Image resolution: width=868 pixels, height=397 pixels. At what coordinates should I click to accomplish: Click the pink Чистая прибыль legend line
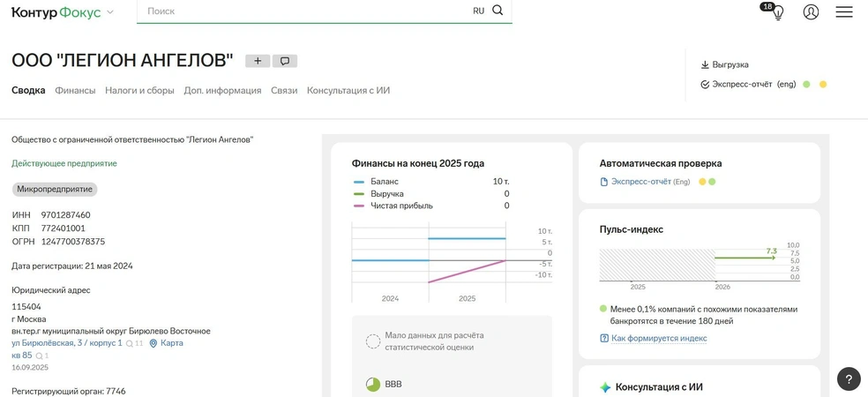tap(359, 206)
